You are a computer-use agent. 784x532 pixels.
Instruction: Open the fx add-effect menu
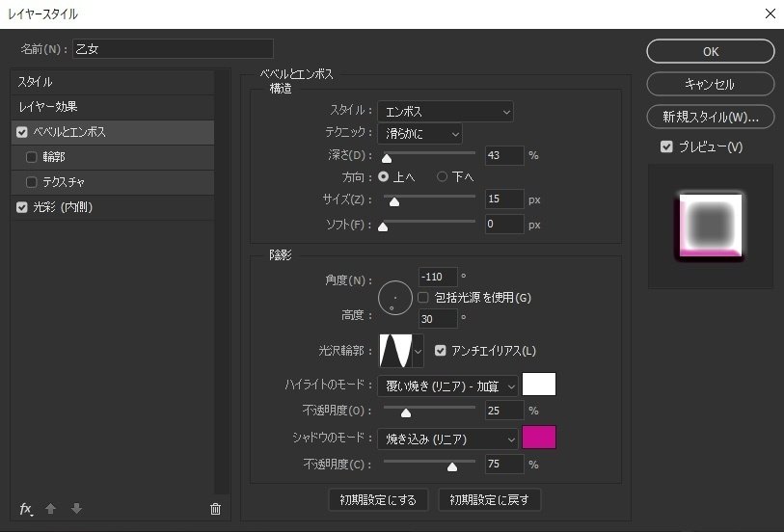(x=26, y=509)
